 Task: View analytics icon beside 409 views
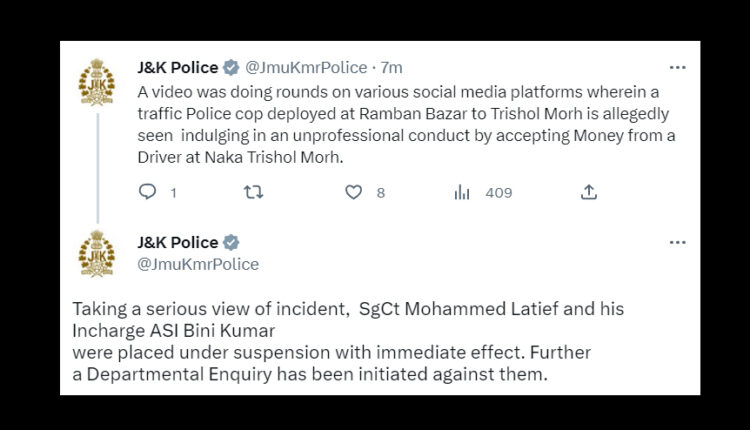coord(462,192)
